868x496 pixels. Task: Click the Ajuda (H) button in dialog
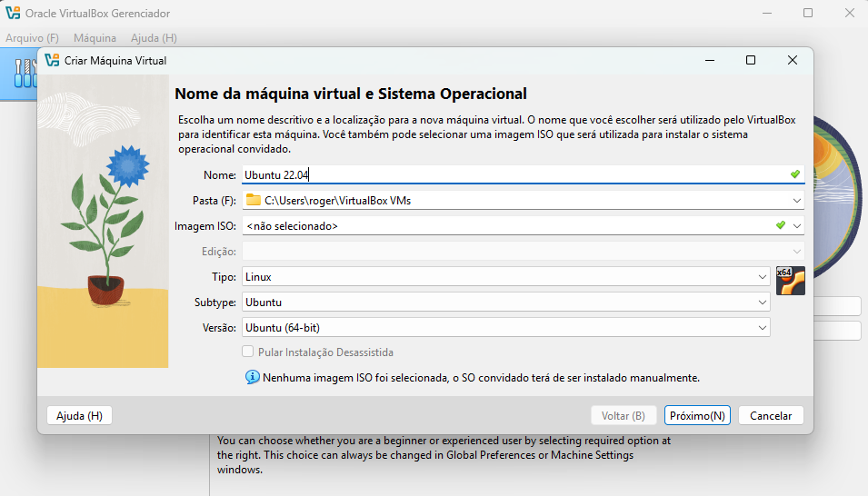tap(79, 415)
